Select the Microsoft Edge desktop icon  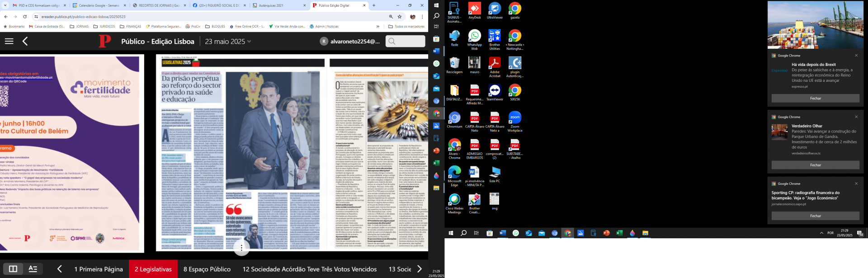(454, 176)
